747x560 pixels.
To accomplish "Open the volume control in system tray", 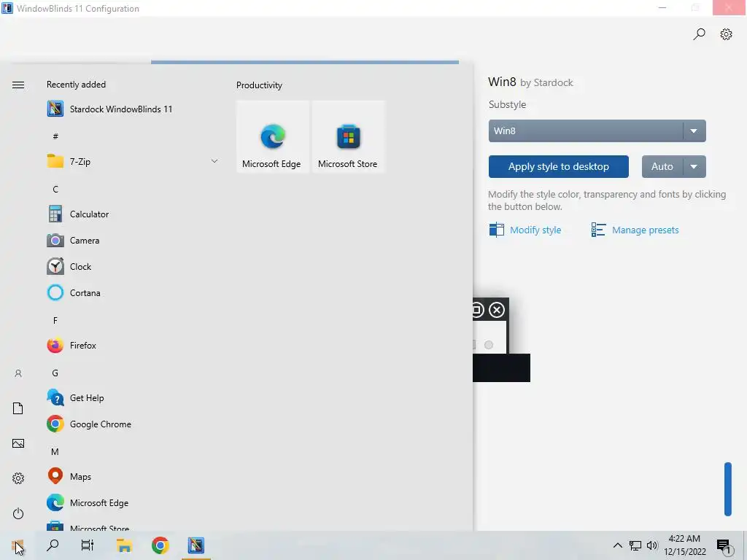I will point(652,545).
